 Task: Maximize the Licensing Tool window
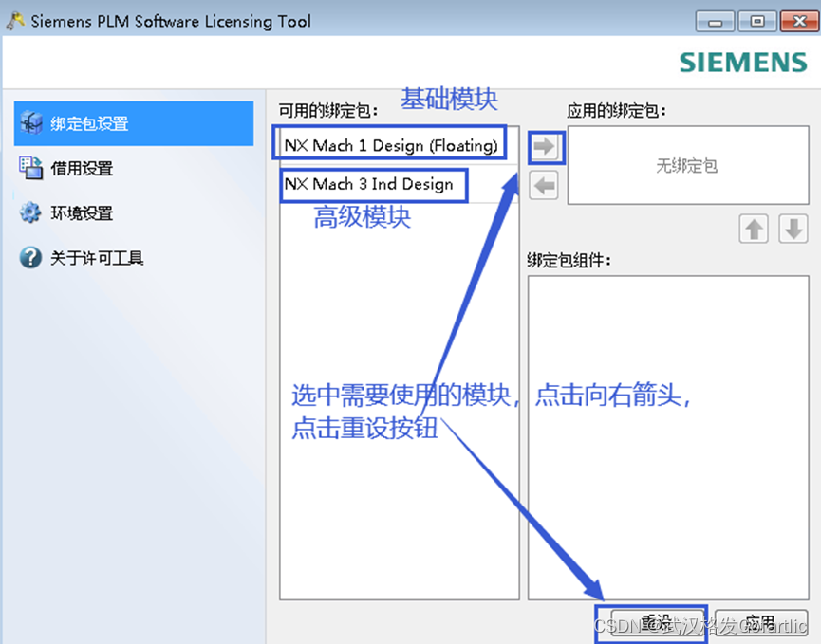coord(756,22)
